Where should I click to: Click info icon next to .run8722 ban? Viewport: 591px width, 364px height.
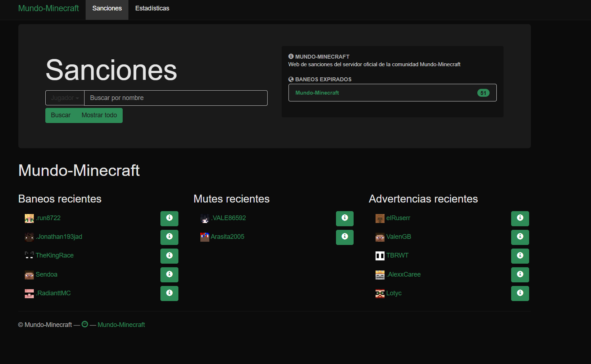[169, 218]
